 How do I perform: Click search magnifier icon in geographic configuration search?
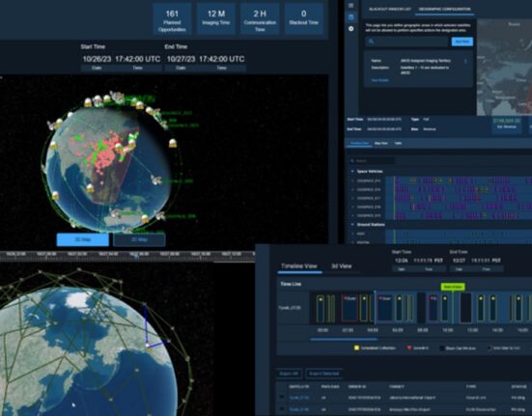[371, 42]
